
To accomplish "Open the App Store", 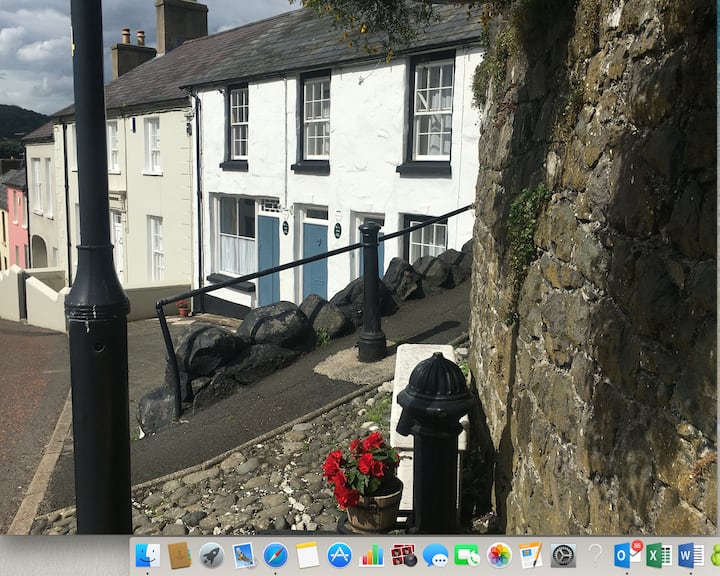I will tap(339, 555).
